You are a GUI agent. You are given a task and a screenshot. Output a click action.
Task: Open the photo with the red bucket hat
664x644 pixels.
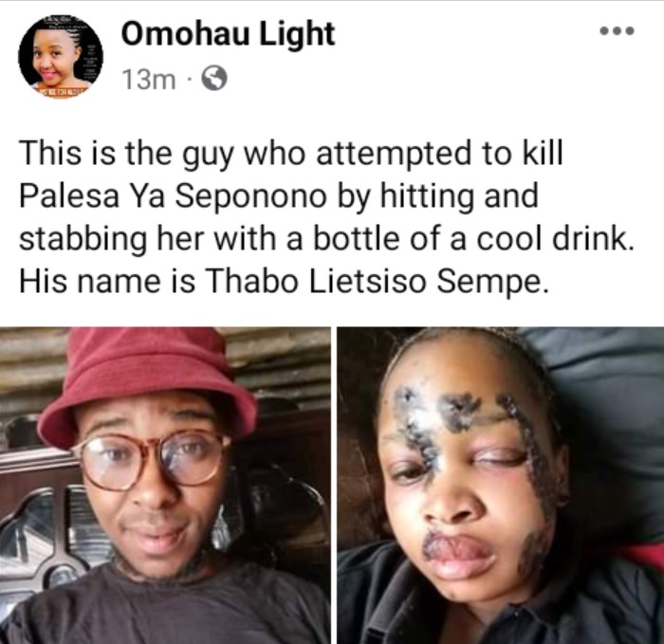(x=165, y=486)
